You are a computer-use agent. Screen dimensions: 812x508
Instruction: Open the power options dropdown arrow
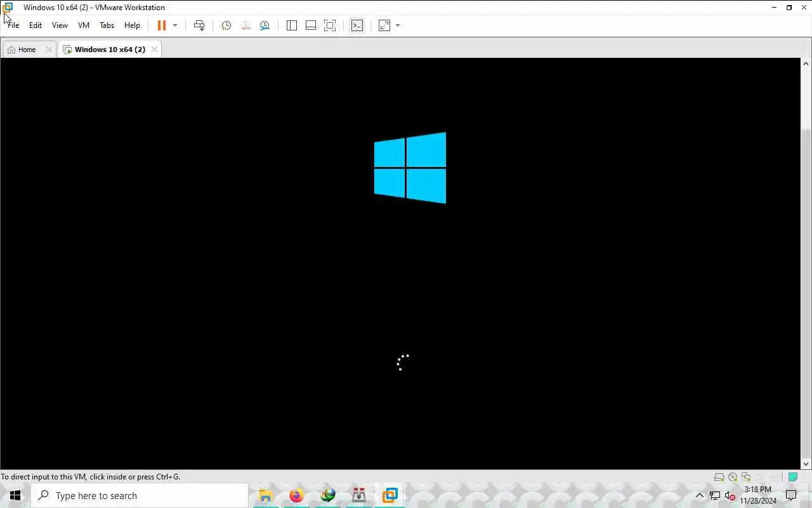click(x=175, y=25)
